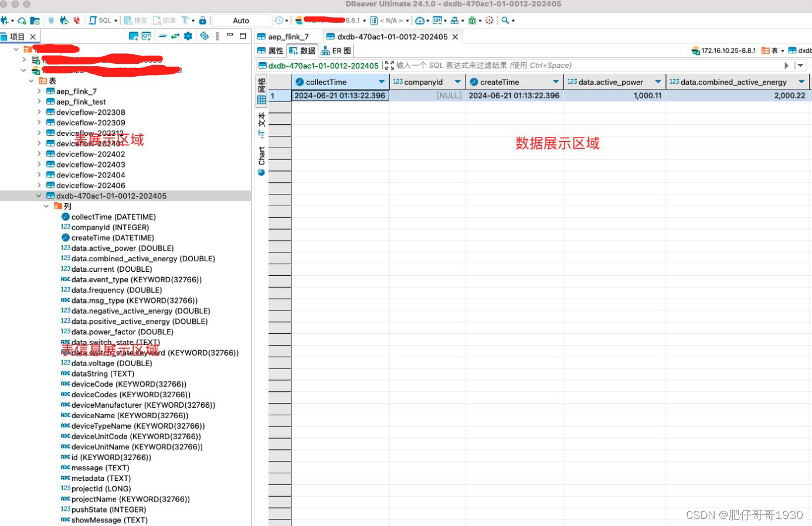This screenshot has width=812, height=526.
Task: Open SQL editor from toolbar
Action: pos(100,21)
